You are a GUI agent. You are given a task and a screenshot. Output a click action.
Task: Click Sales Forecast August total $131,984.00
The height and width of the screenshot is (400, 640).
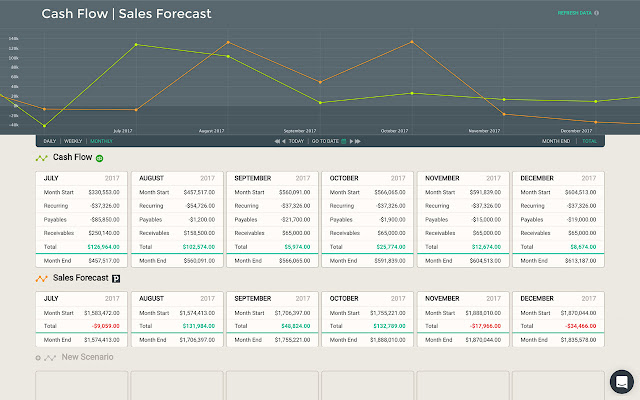(x=199, y=326)
